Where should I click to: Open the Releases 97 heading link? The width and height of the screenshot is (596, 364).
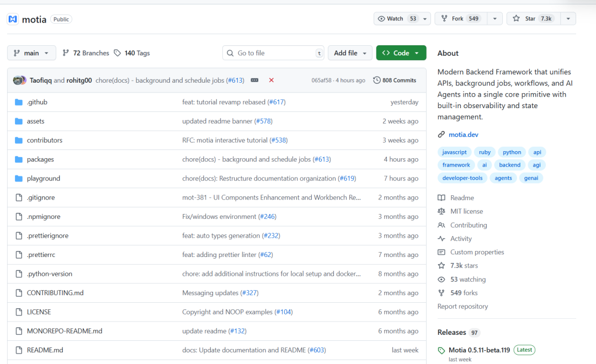459,333
